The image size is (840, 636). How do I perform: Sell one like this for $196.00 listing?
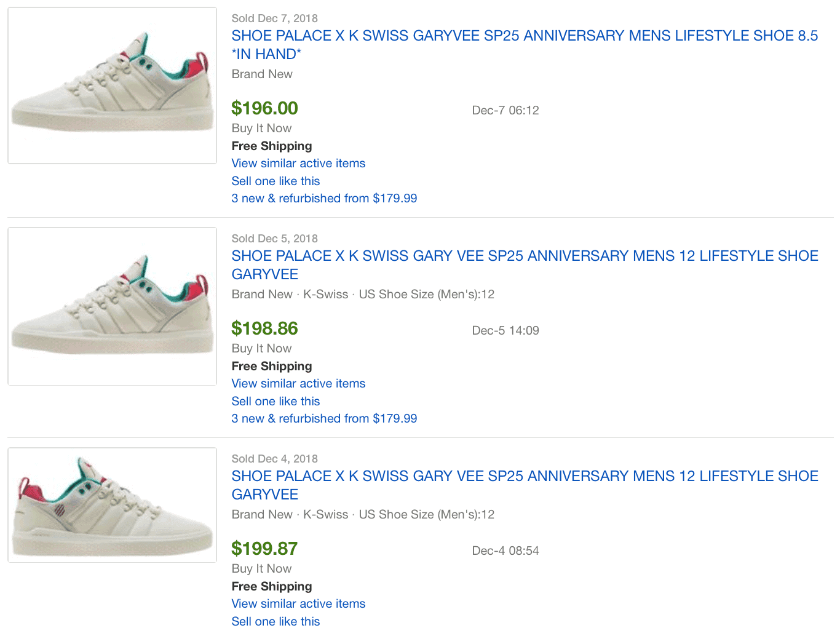[x=275, y=181]
